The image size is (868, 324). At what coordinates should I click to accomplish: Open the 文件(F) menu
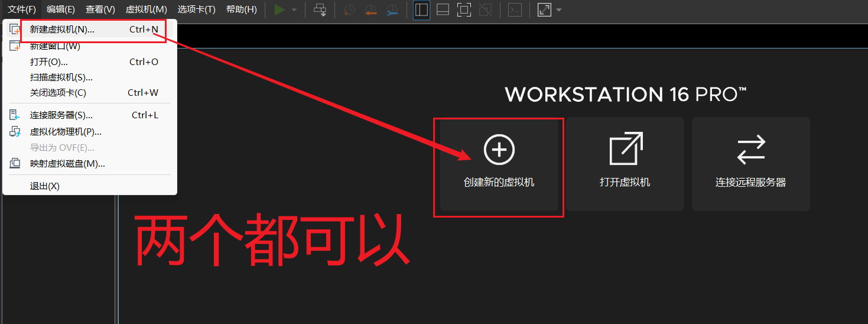click(21, 9)
